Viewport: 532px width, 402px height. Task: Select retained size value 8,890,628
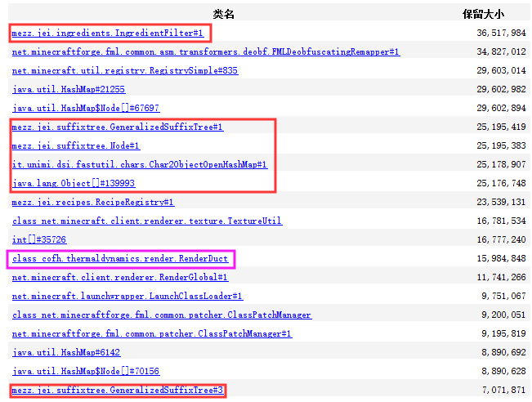point(503,371)
